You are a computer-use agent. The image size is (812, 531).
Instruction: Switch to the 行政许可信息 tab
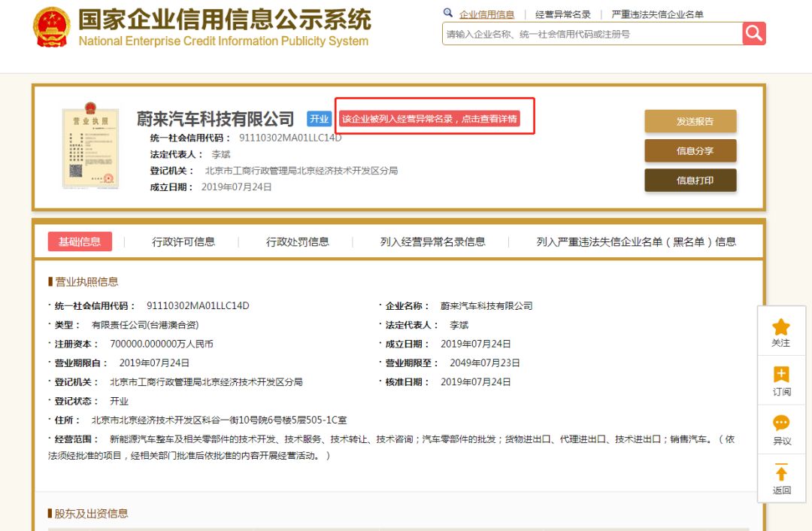click(183, 242)
